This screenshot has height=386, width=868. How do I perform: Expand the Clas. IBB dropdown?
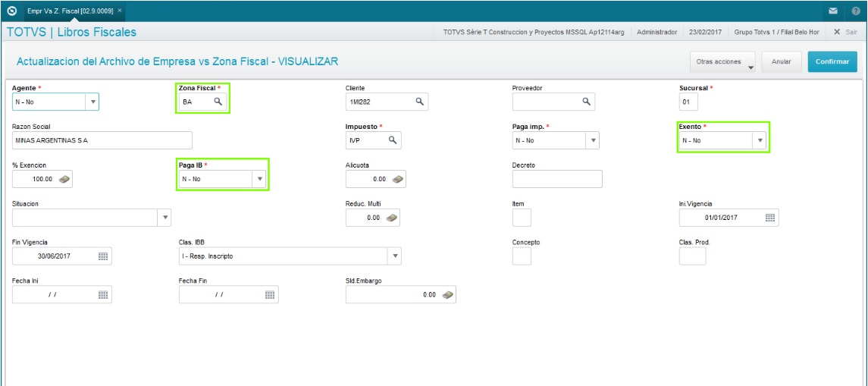point(395,256)
